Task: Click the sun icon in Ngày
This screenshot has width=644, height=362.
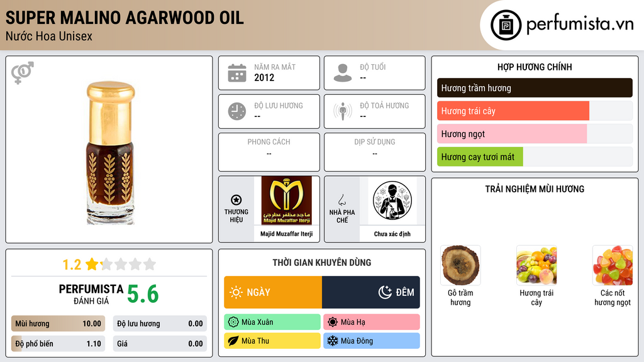Action: click(x=236, y=292)
